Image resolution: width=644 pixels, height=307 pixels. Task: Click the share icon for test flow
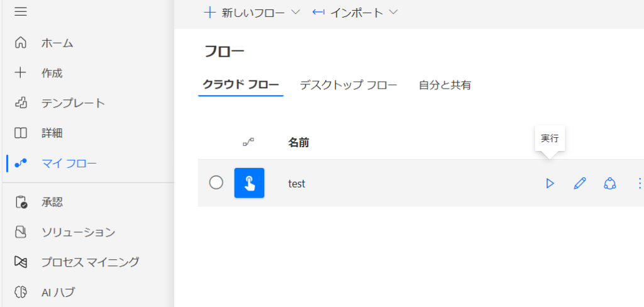point(609,183)
